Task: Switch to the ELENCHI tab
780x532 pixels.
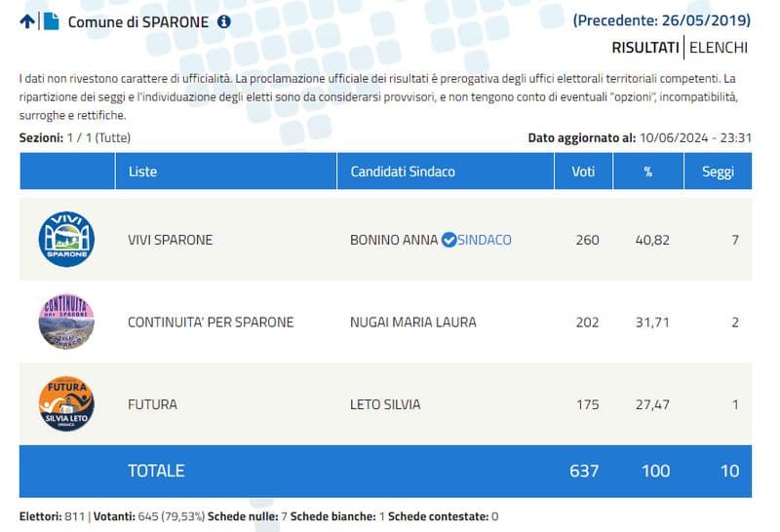Action: 719,47
